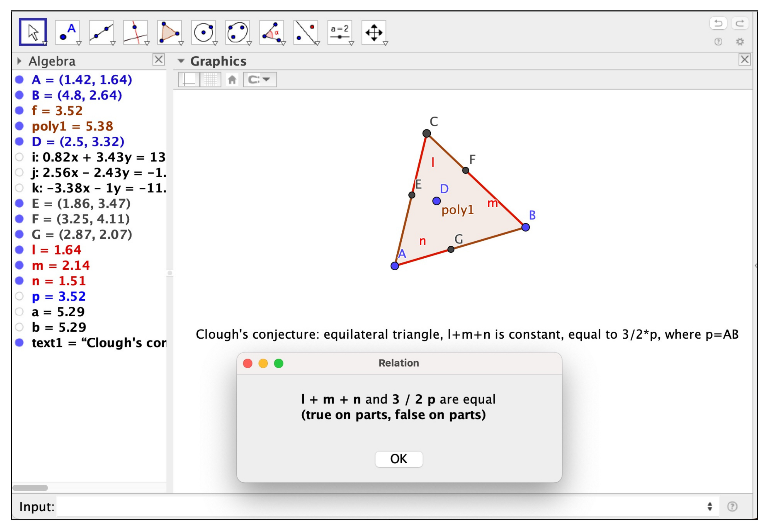Show line i by clicking its visibility circle

coord(19,157)
